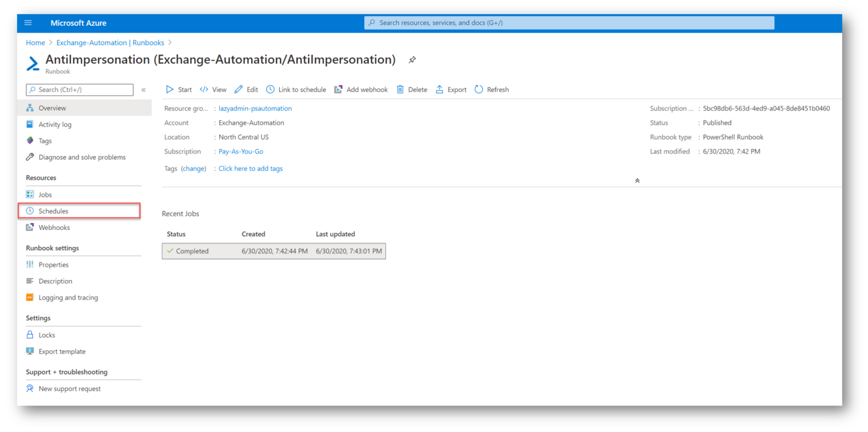
Task: Click the Edit pencil icon
Action: pos(238,90)
